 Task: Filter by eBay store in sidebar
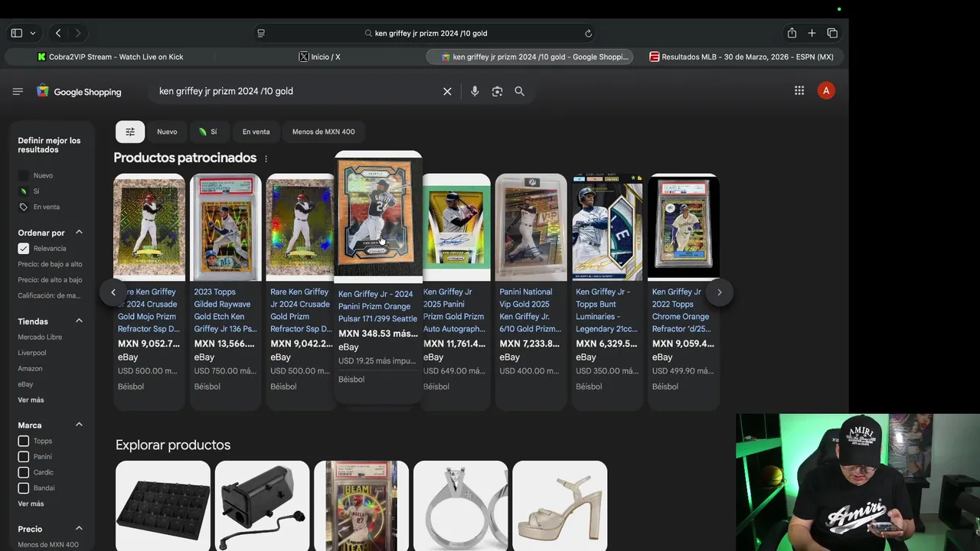pyautogui.click(x=26, y=384)
